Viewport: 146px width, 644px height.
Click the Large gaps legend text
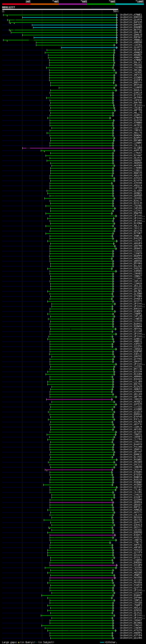(28, 642)
